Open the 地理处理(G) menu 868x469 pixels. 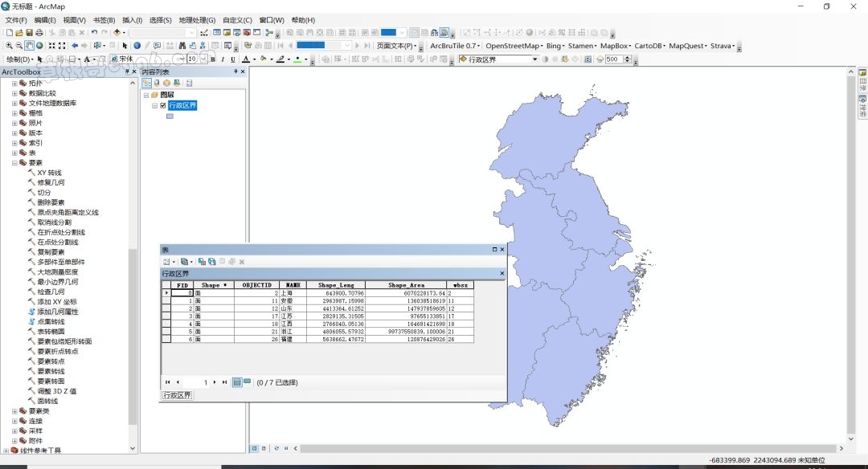click(x=196, y=20)
